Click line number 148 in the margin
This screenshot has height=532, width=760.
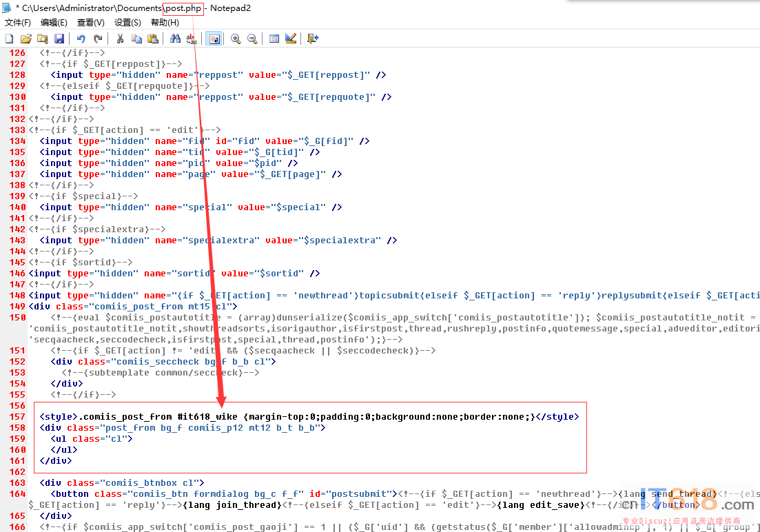17,296
